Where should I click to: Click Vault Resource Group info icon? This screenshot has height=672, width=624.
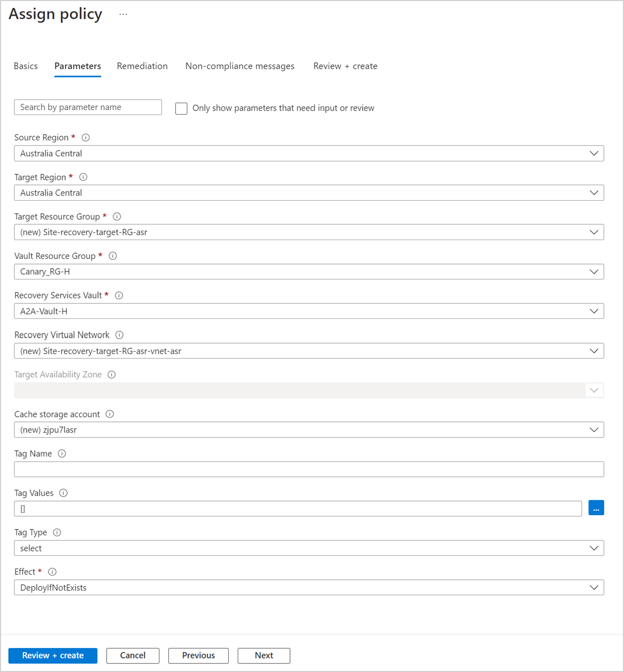click(x=113, y=256)
